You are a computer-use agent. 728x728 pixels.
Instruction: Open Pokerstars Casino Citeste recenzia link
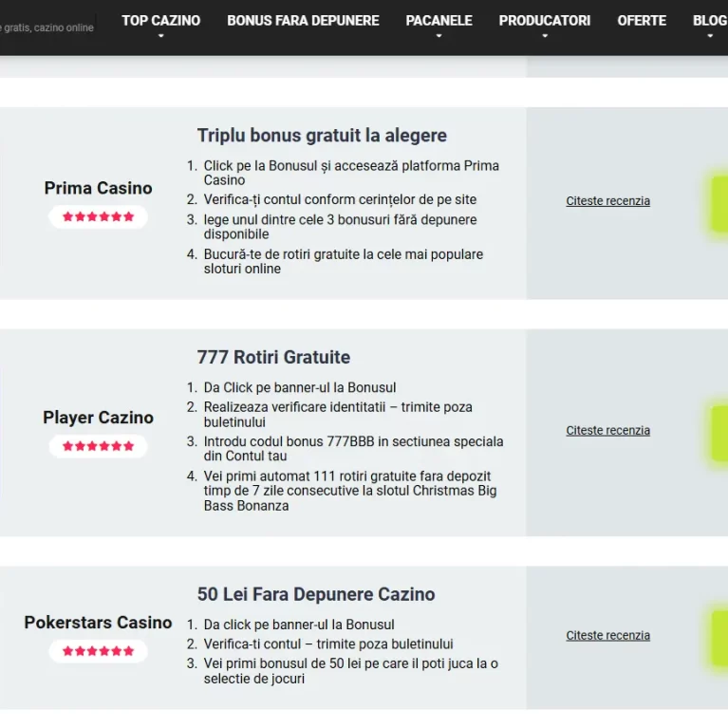tap(607, 635)
